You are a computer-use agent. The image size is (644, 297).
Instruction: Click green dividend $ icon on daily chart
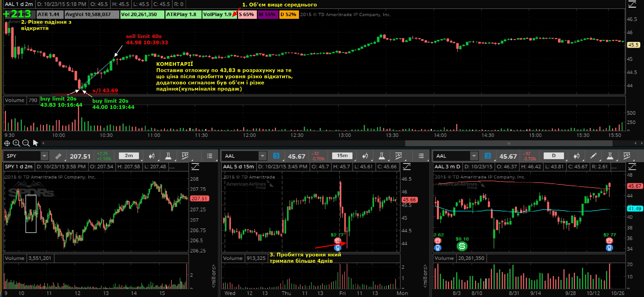click(462, 246)
